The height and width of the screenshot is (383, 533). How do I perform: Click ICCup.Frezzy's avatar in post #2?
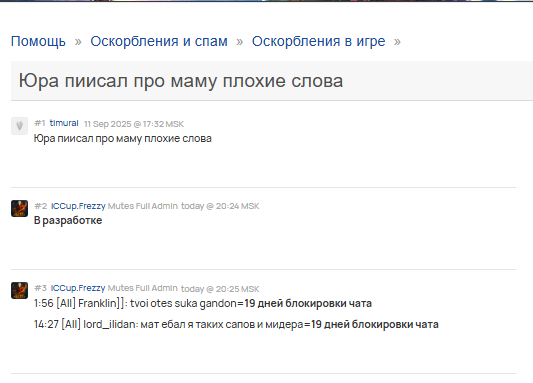19,208
